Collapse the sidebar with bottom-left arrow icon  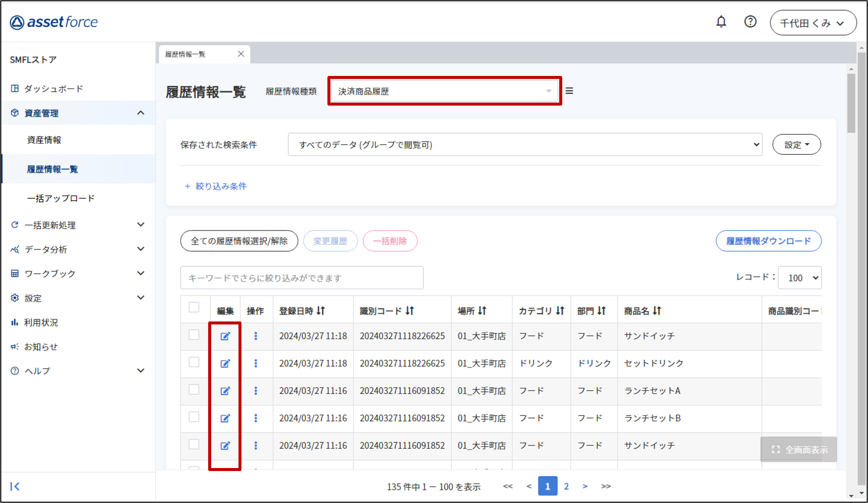click(x=15, y=486)
